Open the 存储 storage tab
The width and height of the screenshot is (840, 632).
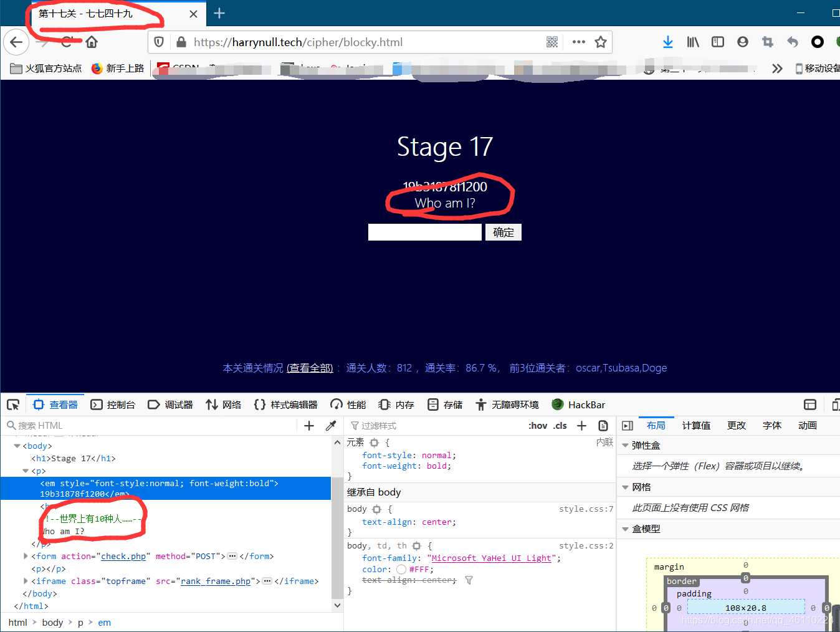coord(445,405)
